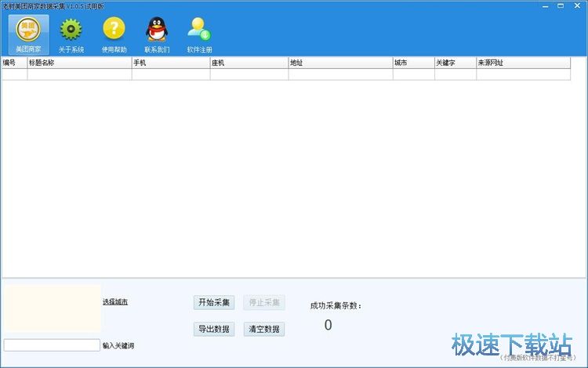This screenshot has height=368, width=588.
Task: Maximize the application window
Action: pyautogui.click(x=561, y=6)
